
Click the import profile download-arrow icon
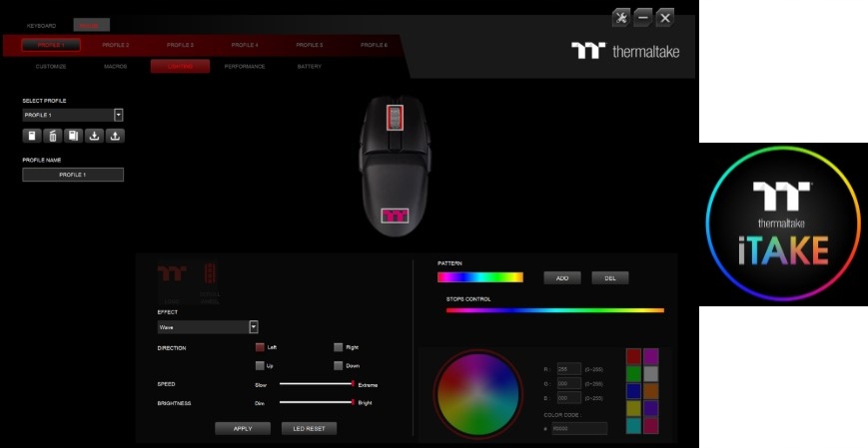94,136
